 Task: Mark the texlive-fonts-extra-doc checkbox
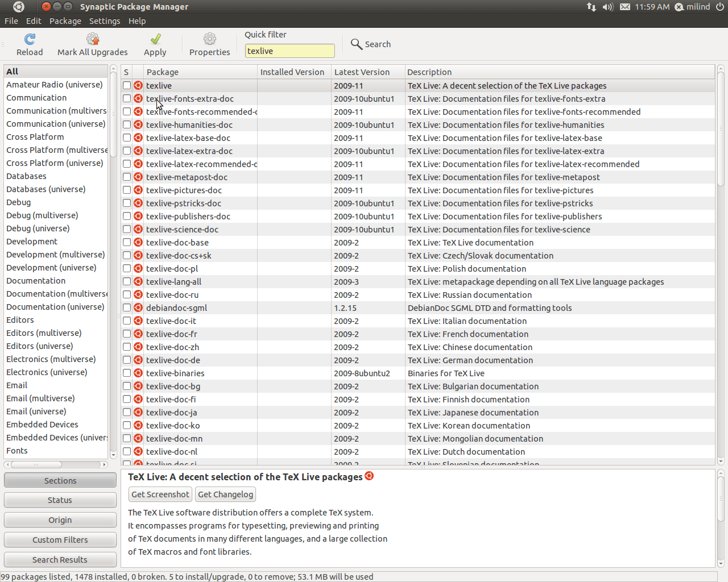tap(127, 98)
